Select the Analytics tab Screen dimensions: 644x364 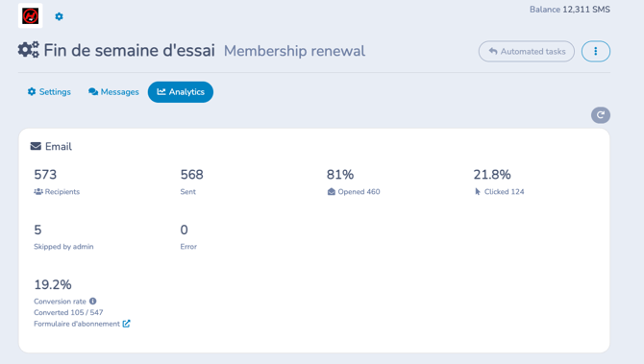181,92
